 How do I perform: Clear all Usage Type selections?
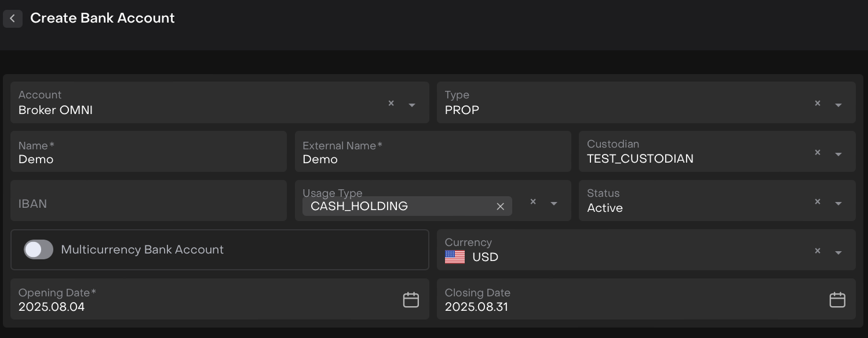point(533,201)
